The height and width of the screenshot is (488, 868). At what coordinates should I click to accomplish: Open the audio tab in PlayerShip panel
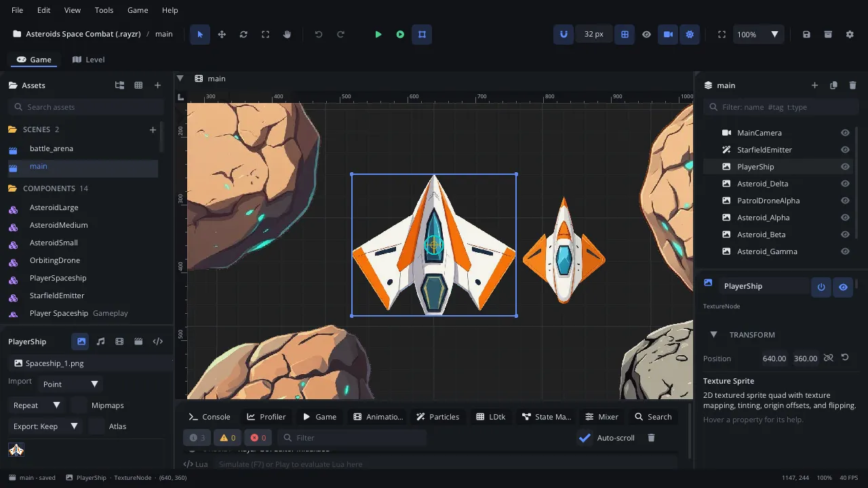pos(100,342)
